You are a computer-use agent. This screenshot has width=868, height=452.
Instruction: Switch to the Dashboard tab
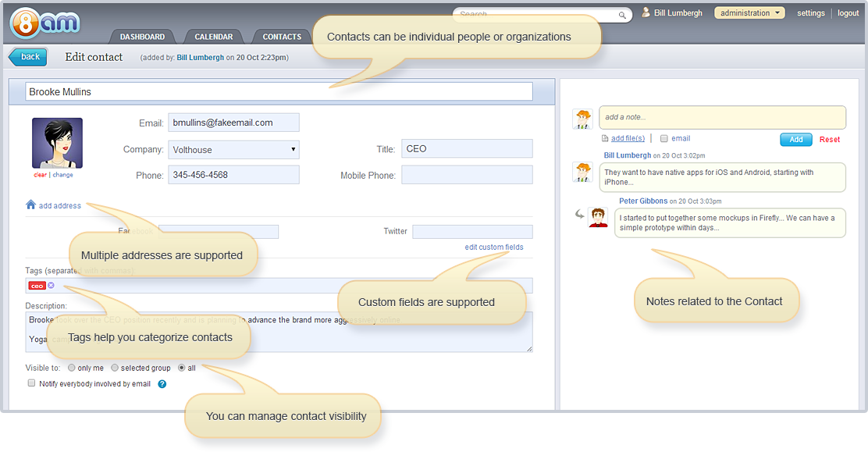coord(142,35)
